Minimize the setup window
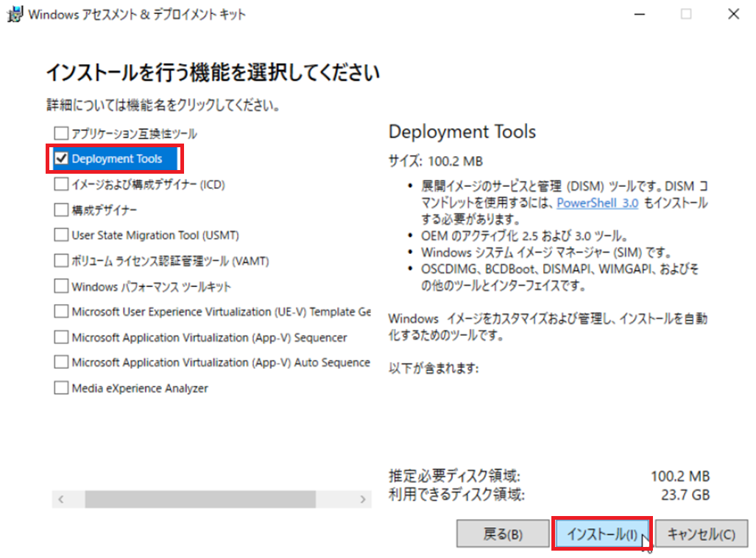Viewport: 756px width, 558px height. tap(639, 15)
